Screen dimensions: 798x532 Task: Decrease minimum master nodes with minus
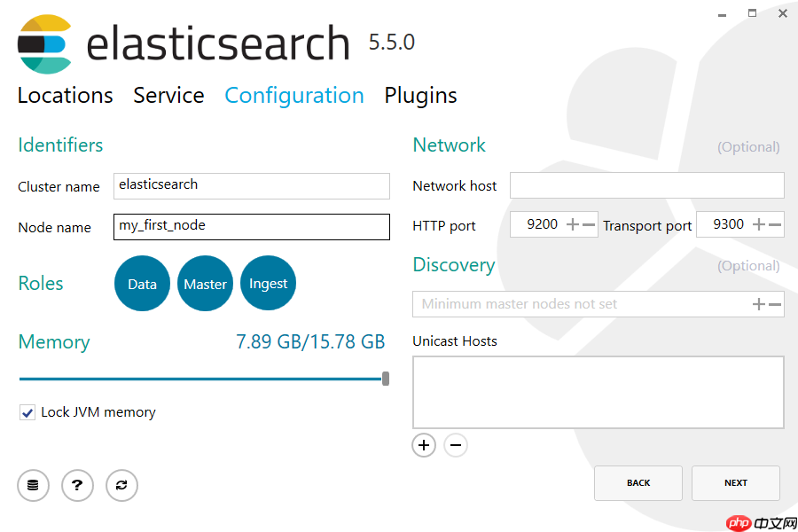click(775, 304)
